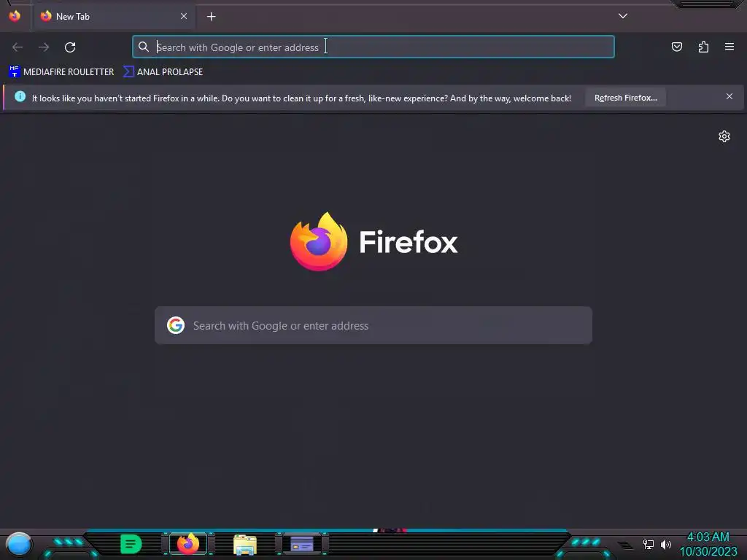Click the Firefox taskbar icon
Image resolution: width=747 pixels, height=560 pixels.
(x=188, y=544)
